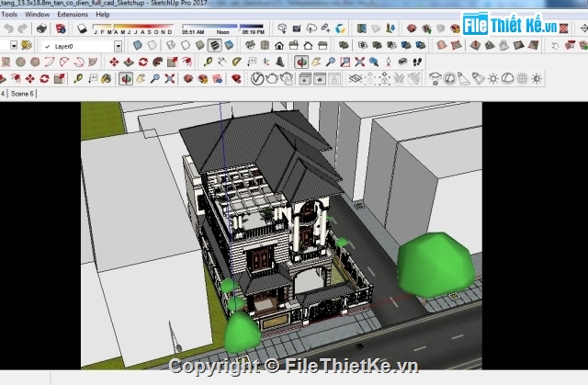Select Push/Pull tool in third row
588x385 pixels.
coord(129,62)
